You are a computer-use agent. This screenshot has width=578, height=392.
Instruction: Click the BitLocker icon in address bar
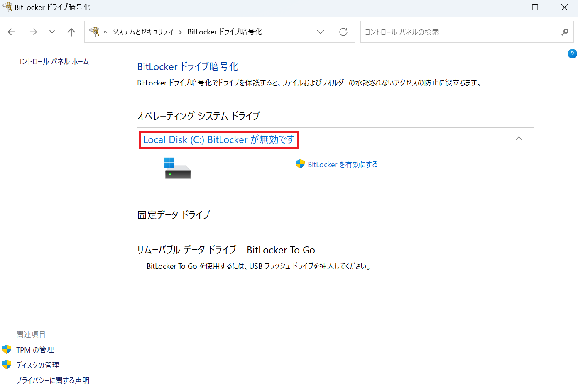[x=95, y=32]
